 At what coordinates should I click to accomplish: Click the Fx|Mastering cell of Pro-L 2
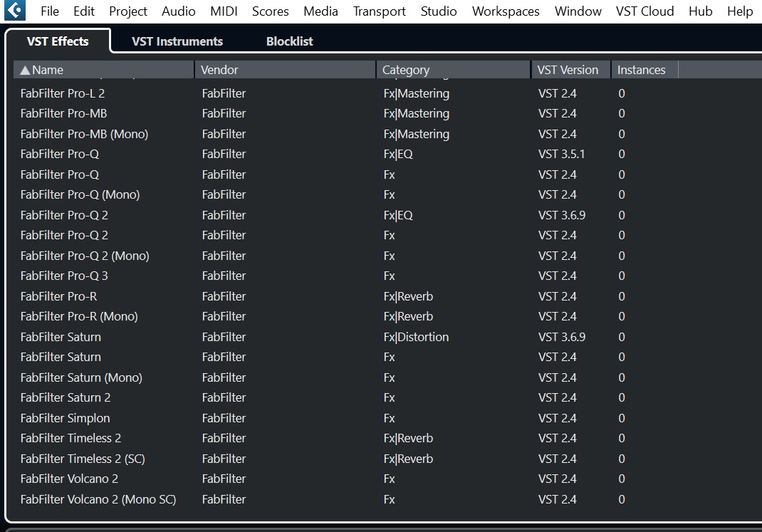click(x=416, y=94)
